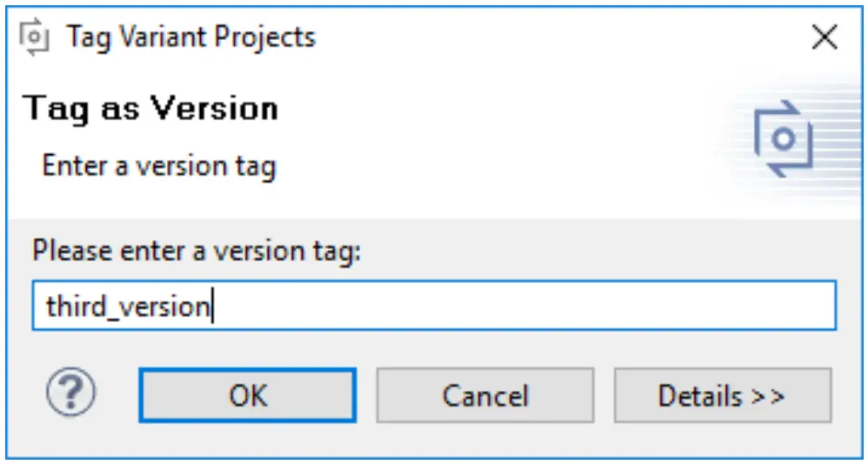The height and width of the screenshot is (464, 868).
Task: Click the "Tag Variant Projects" window title text
Action: pyautogui.click(x=190, y=37)
